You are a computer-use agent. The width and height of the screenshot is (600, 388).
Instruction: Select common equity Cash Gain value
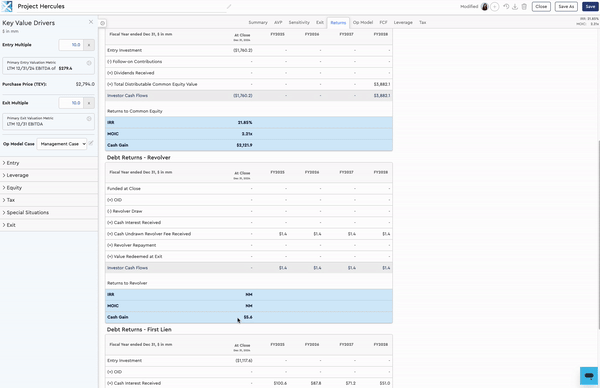[x=244, y=145]
